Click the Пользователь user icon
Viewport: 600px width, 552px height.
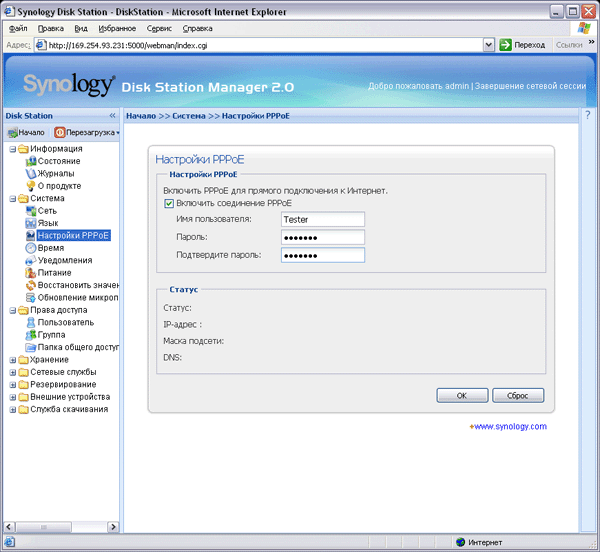(x=31, y=322)
